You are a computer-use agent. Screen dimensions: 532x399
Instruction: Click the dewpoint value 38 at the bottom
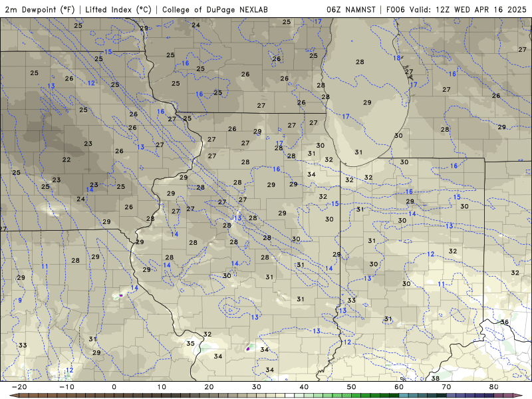click(436, 378)
